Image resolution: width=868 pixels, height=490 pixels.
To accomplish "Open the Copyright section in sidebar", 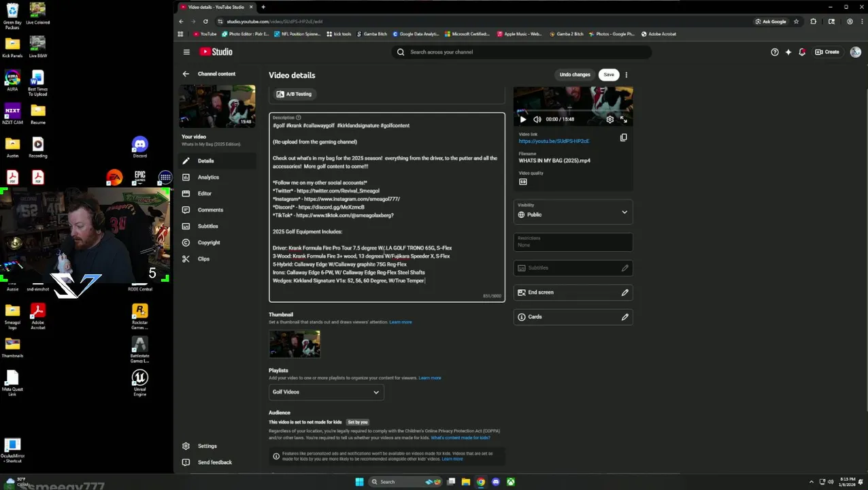I will click(x=217, y=242).
